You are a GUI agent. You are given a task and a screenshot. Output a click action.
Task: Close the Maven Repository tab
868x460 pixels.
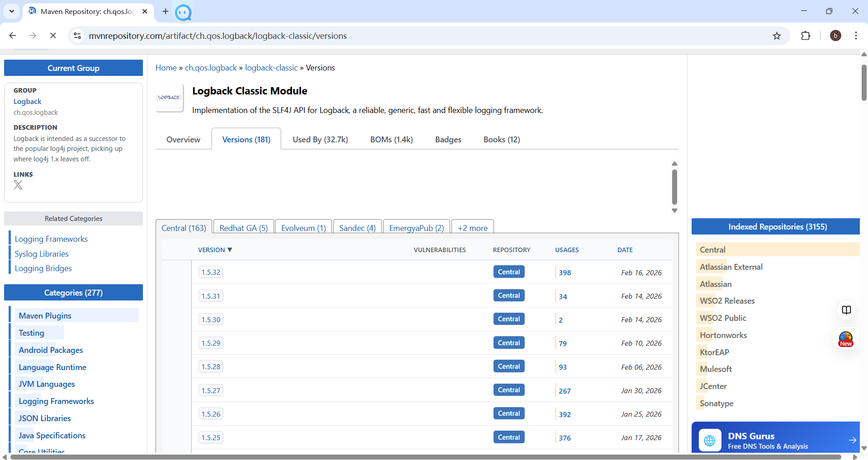click(x=145, y=11)
